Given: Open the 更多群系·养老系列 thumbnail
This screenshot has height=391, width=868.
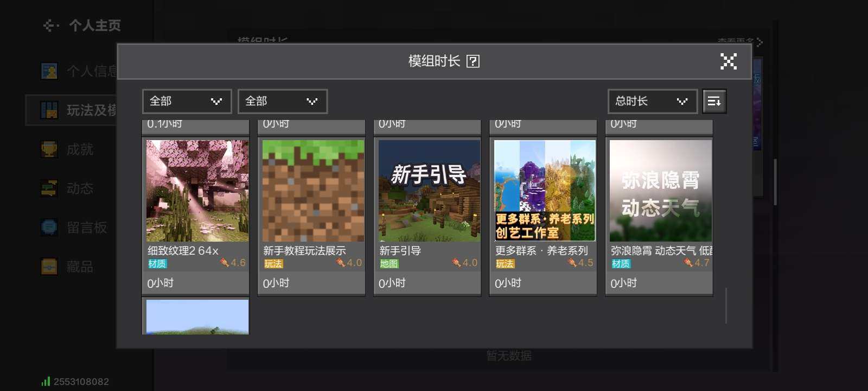Looking at the screenshot, I should pyautogui.click(x=545, y=191).
